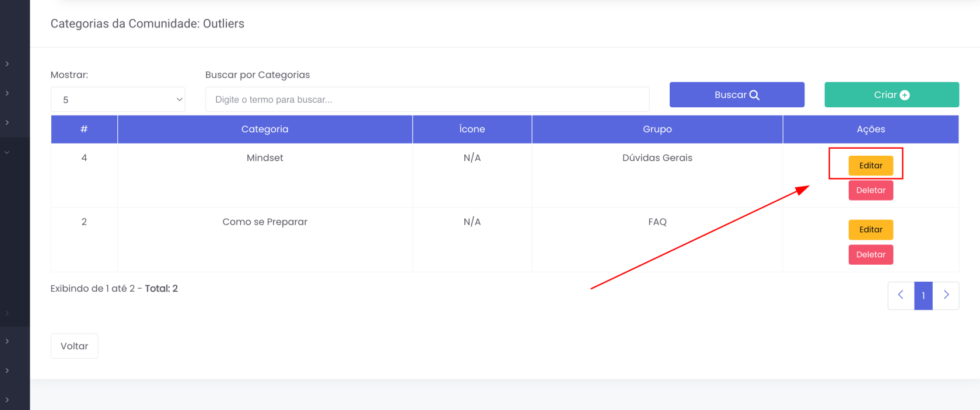Delete the Mindset category
Viewport: 980px width, 410px height.
pos(870,190)
